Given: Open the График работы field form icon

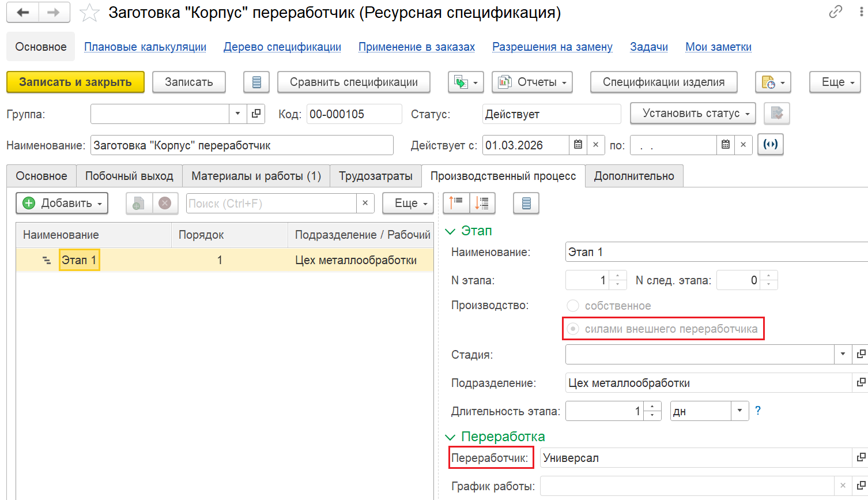Looking at the screenshot, I should pos(860,486).
